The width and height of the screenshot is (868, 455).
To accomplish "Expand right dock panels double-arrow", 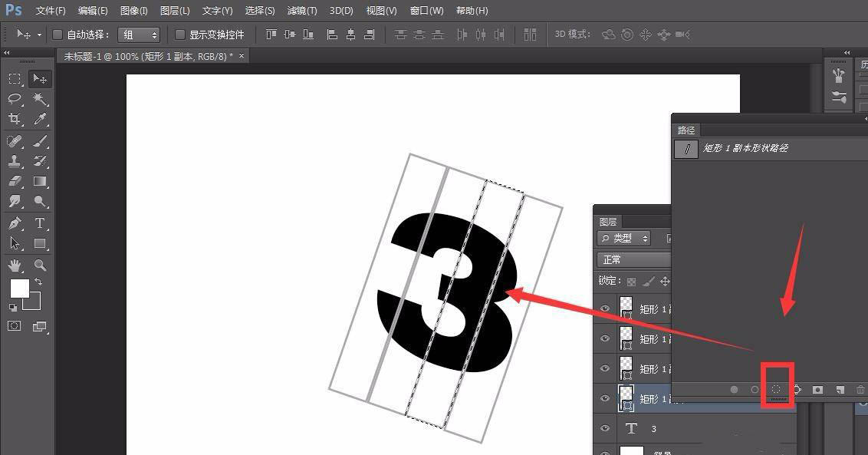I will pos(847,53).
